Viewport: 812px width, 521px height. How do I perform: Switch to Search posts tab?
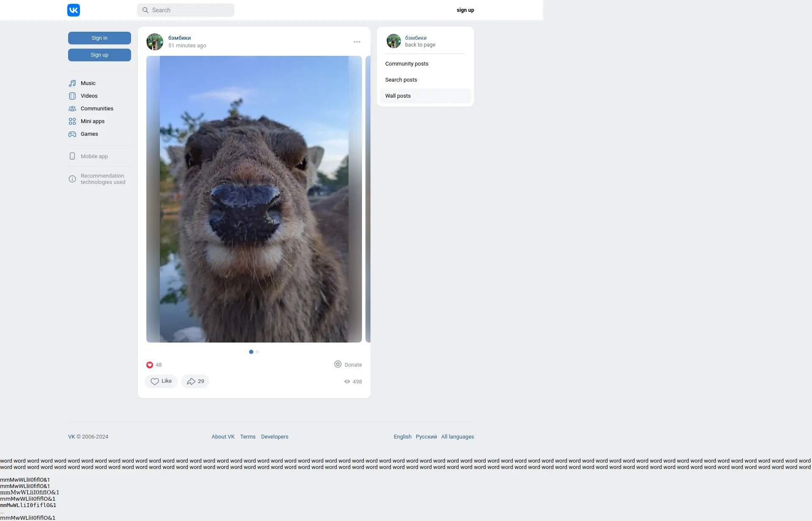401,80
